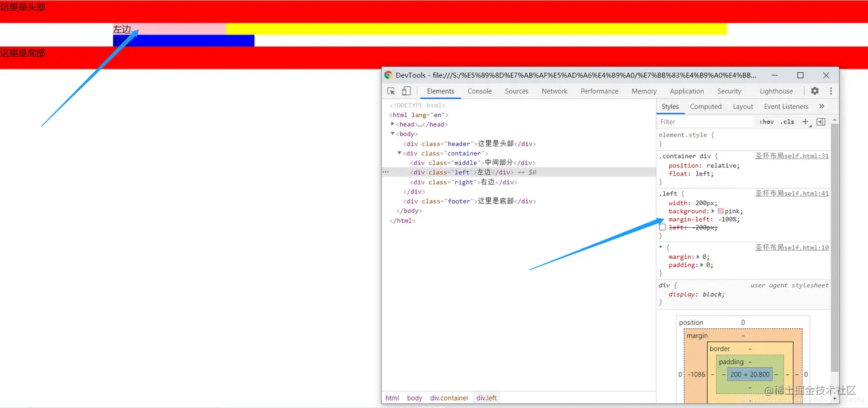Select the Styles sidebar tab

[670, 107]
